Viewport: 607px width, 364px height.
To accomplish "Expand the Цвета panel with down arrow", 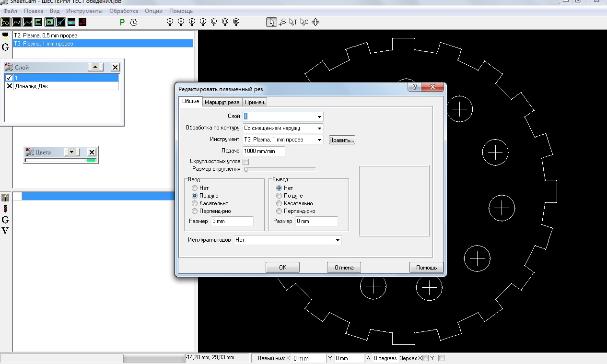I will point(72,152).
